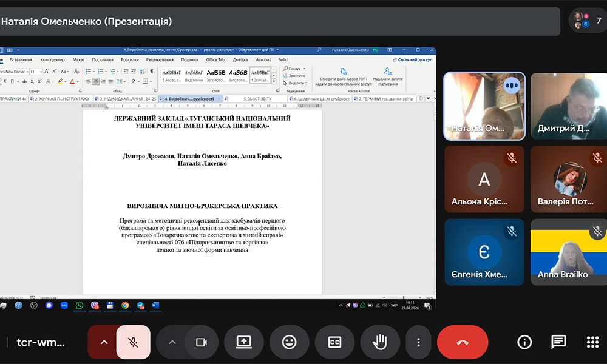Open the chat with everyone icon
This screenshot has height=364, width=607.
(558, 342)
